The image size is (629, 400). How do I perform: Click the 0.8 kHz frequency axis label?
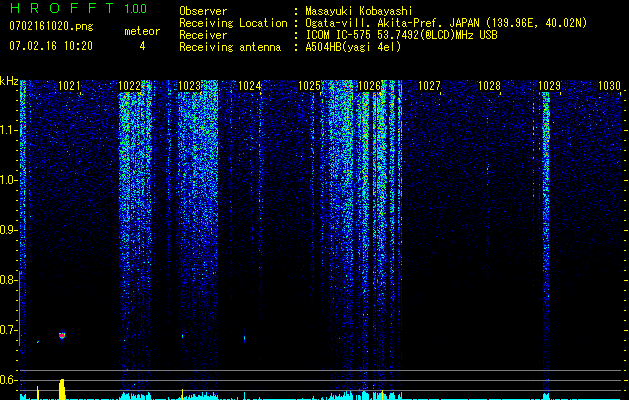point(8,280)
